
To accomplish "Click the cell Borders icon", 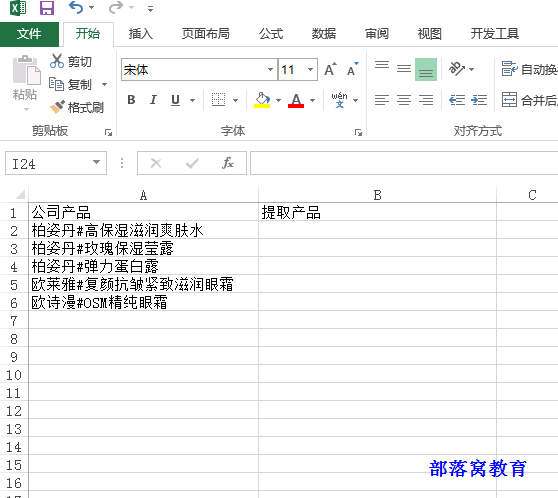I will (x=219, y=100).
